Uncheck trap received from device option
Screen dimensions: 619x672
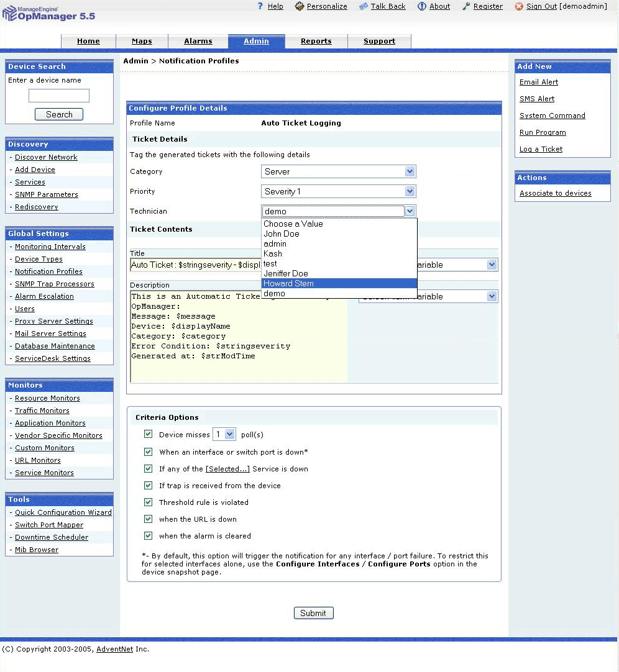(x=148, y=484)
